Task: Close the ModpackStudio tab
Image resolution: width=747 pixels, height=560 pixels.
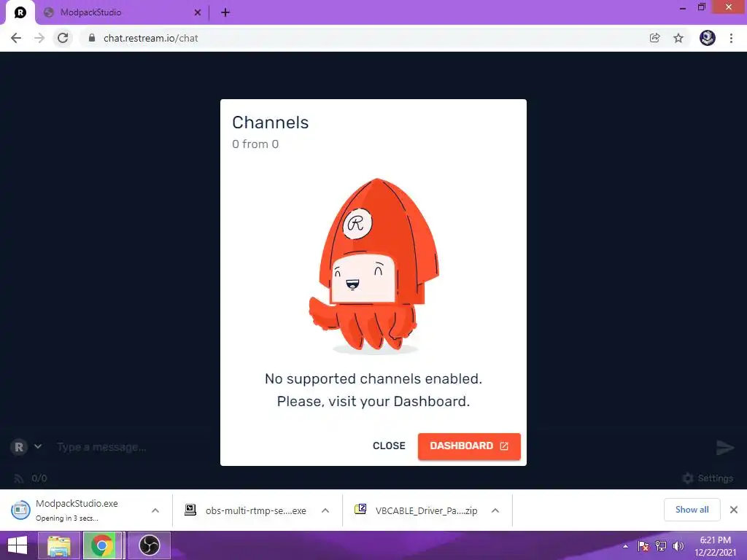Action: click(x=197, y=13)
